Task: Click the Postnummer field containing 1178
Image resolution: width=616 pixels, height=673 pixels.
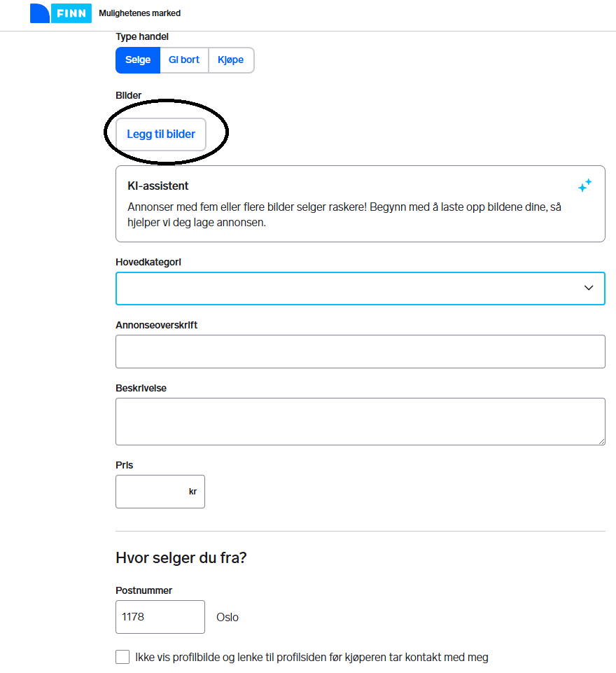Action: click(160, 617)
